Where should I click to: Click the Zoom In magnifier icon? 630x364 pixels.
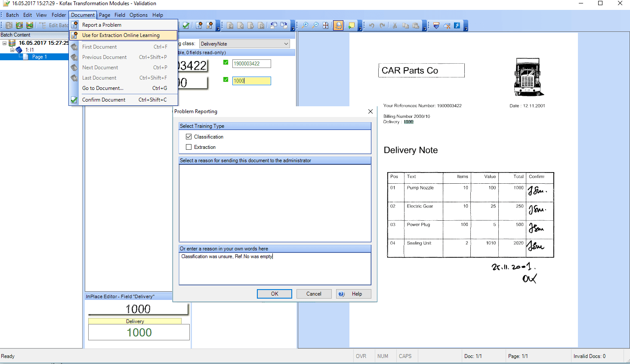pos(305,25)
